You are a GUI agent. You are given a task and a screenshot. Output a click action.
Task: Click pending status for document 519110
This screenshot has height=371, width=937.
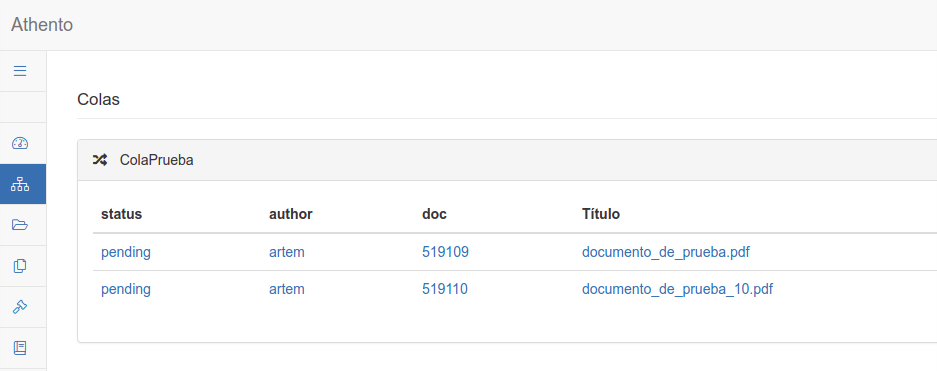[126, 289]
